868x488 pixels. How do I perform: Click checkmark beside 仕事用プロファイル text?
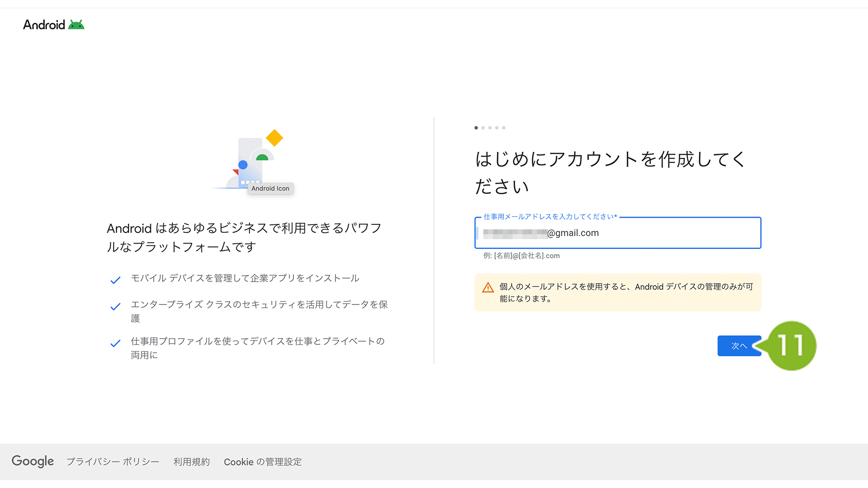tap(115, 344)
